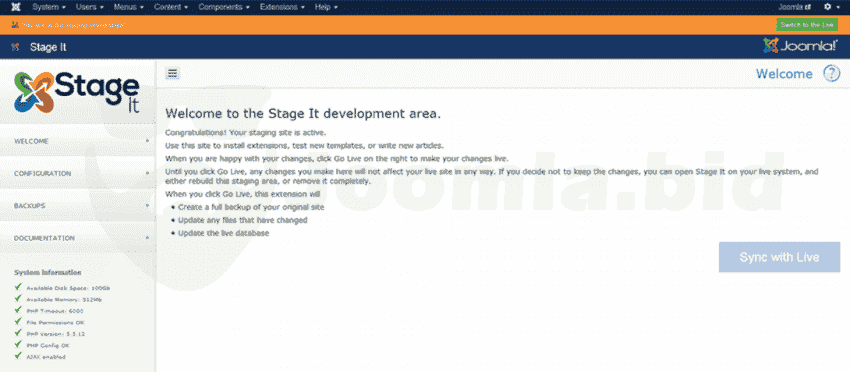Click 'File Permissions OK' text
The height and width of the screenshot is (372, 850).
tap(55, 323)
